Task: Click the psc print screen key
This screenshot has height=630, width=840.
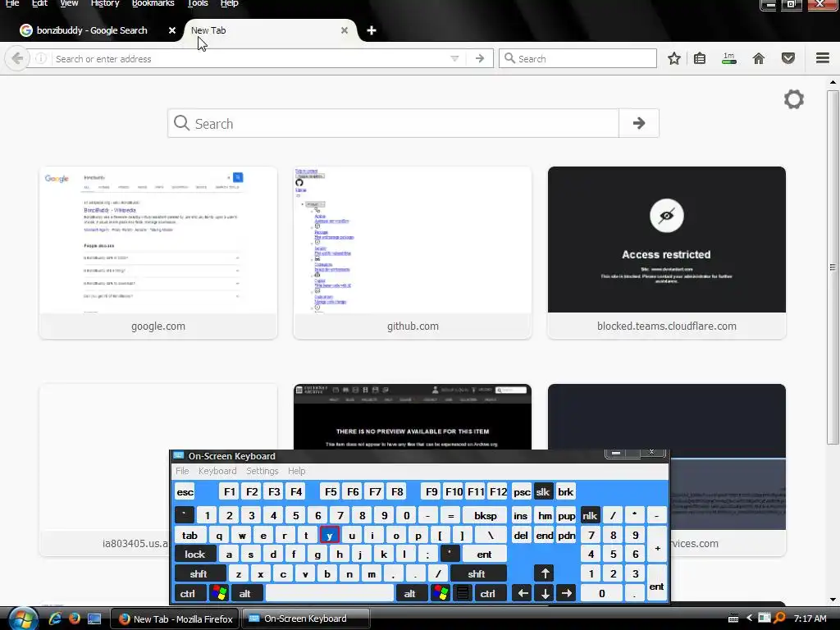Action: (x=522, y=492)
